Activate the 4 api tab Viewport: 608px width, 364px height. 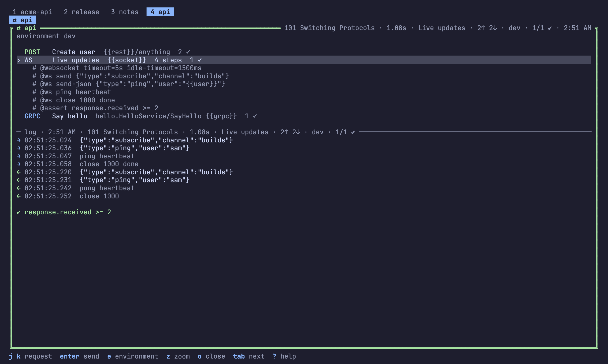(x=160, y=12)
